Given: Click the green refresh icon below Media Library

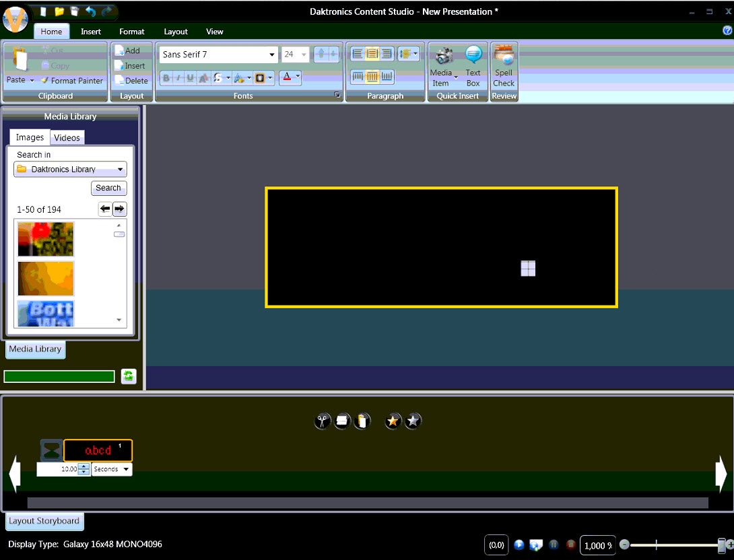Looking at the screenshot, I should click(x=129, y=376).
